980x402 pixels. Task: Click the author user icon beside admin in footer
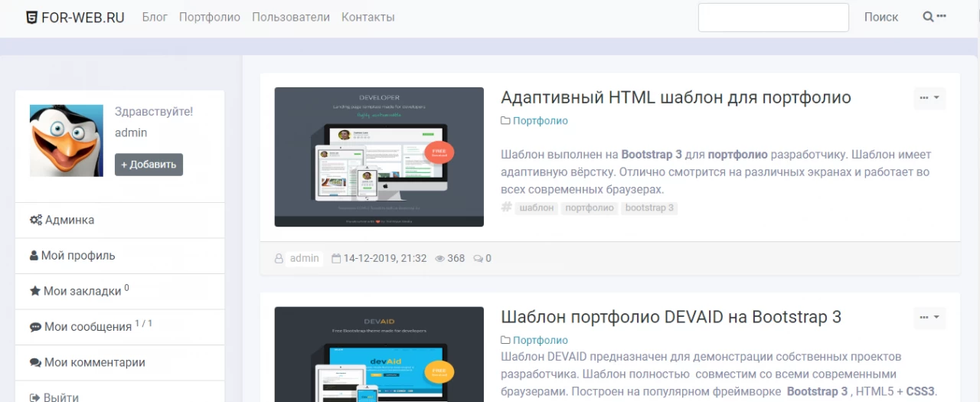tap(279, 259)
